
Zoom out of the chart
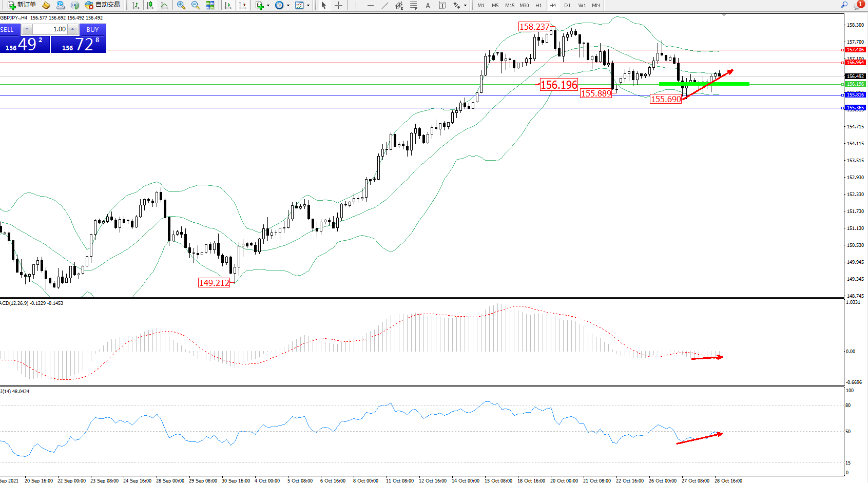(x=196, y=5)
